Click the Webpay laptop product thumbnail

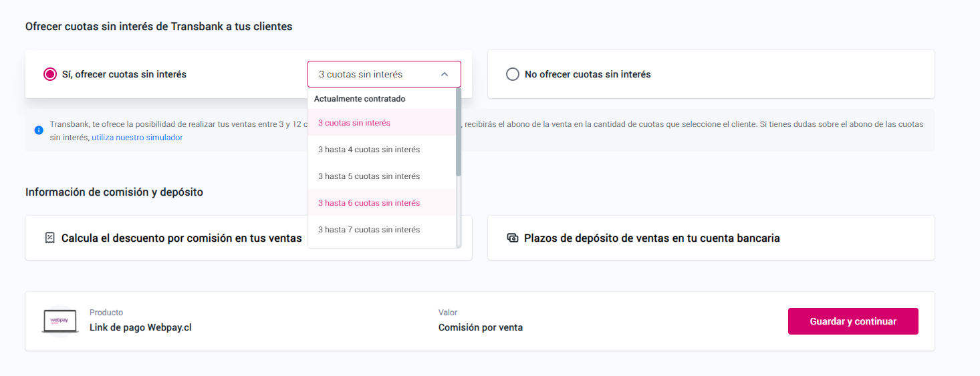[x=60, y=321]
